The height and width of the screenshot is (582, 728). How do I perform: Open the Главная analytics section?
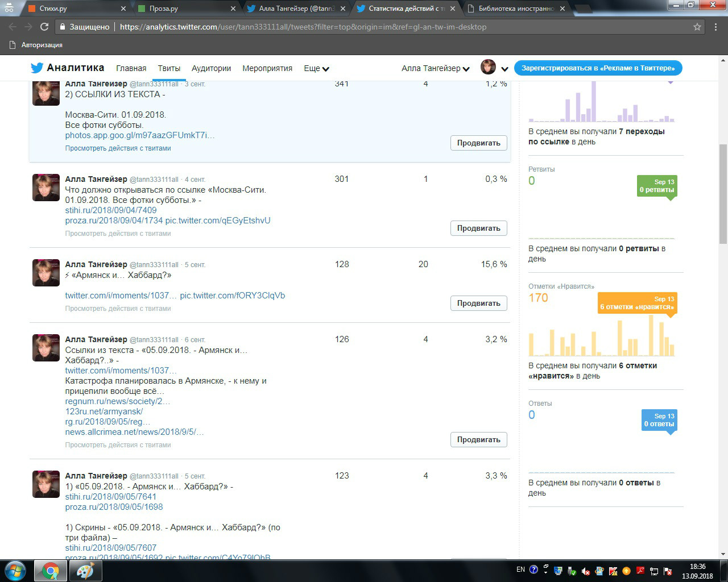[x=131, y=68]
